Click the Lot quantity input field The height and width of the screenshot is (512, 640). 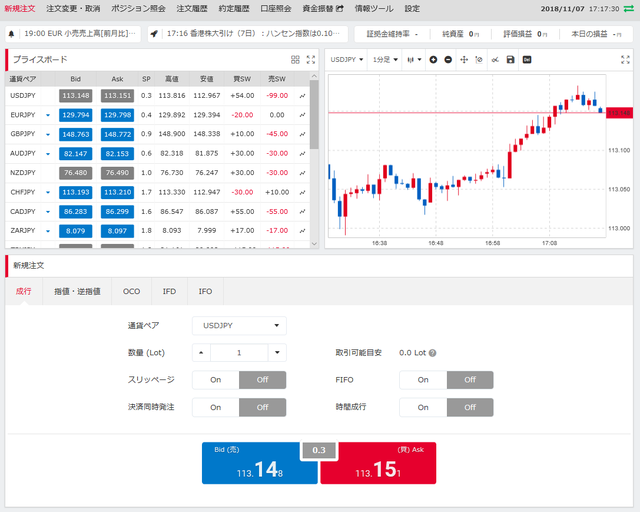239,353
